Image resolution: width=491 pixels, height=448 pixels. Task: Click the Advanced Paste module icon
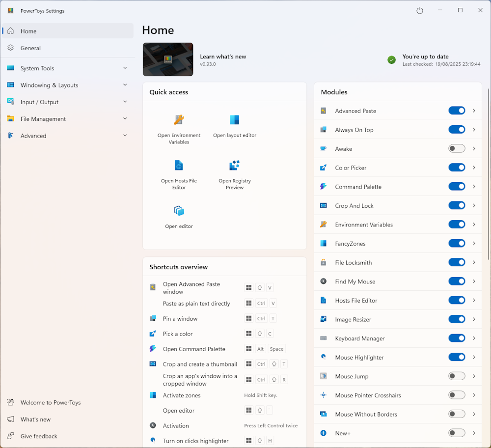click(x=324, y=111)
